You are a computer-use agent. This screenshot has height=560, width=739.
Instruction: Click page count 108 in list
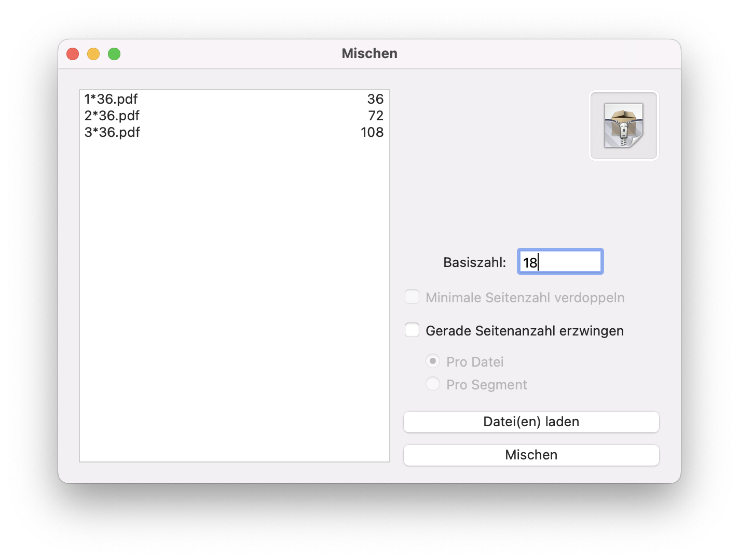[x=372, y=132]
